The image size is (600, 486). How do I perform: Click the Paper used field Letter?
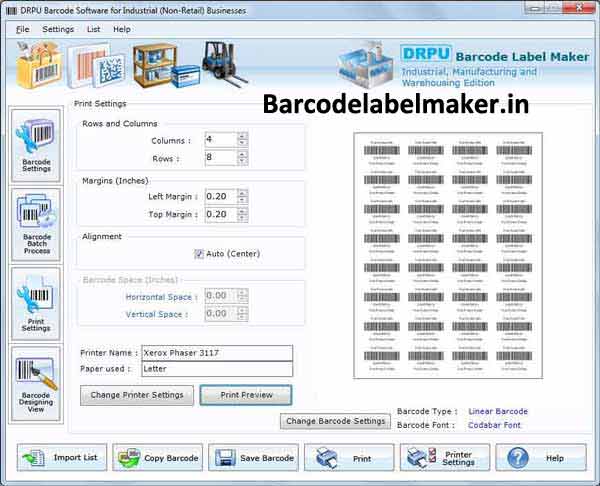(217, 369)
